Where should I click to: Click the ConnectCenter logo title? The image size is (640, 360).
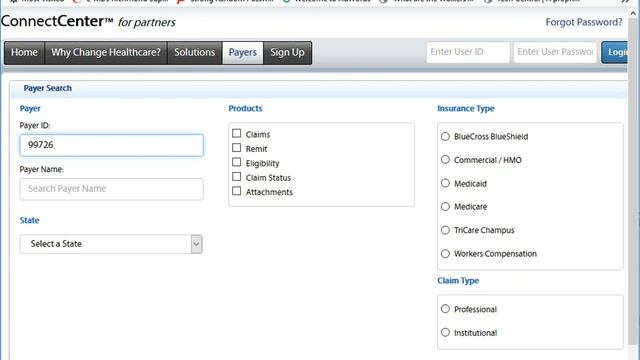coord(88,22)
